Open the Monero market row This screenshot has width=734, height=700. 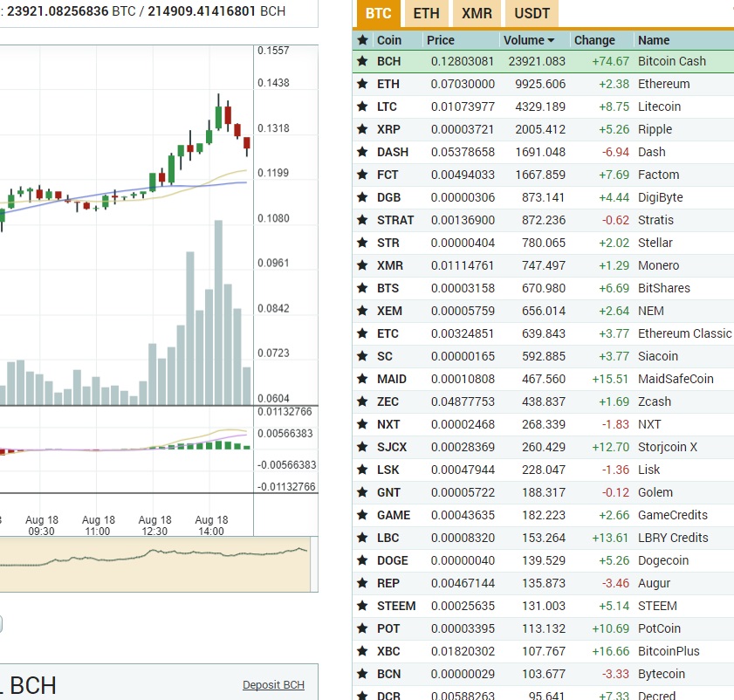[x=543, y=265]
